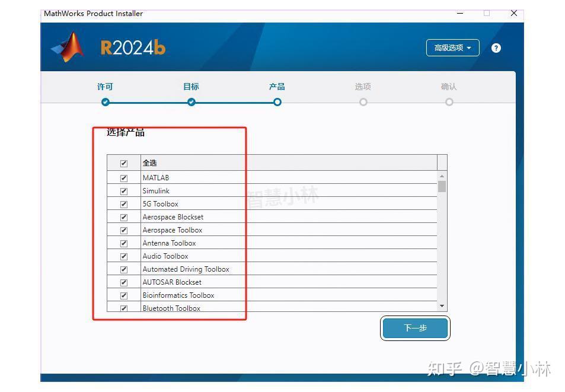Click the product list scroll down arrow
Screen dimensions: 565x392
(442, 306)
